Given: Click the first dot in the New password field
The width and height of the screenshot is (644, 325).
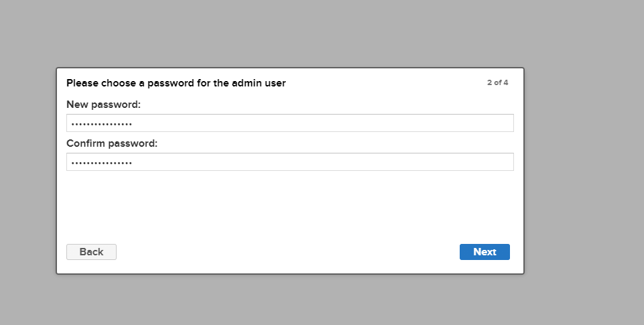Looking at the screenshot, I should [x=72, y=124].
